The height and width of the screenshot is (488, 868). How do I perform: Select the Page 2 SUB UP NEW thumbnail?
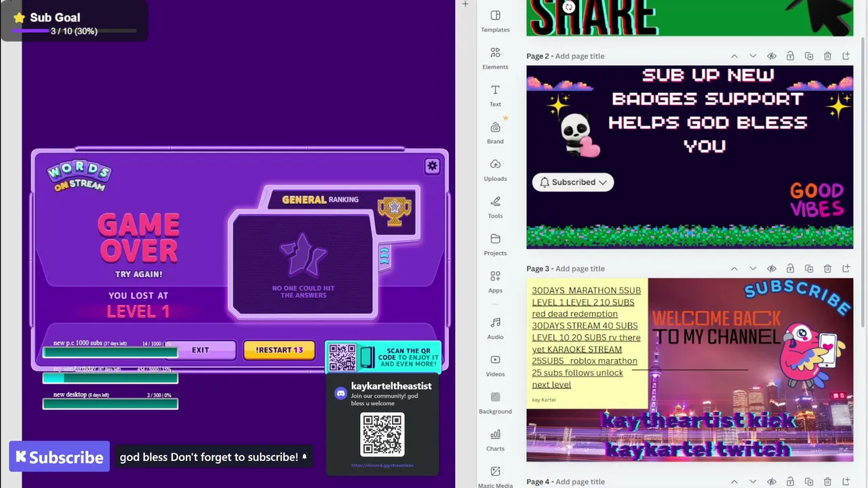[x=690, y=157]
